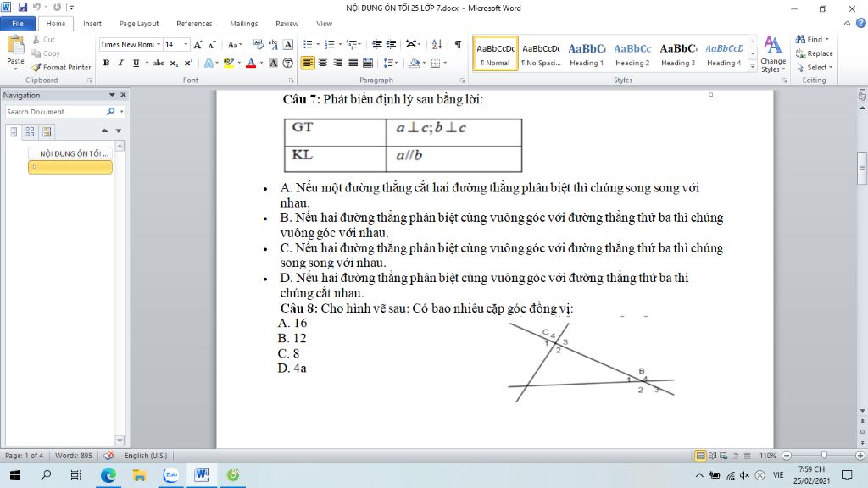Open the Change Styles menu
This screenshot has height=488, width=868.
tap(773, 54)
